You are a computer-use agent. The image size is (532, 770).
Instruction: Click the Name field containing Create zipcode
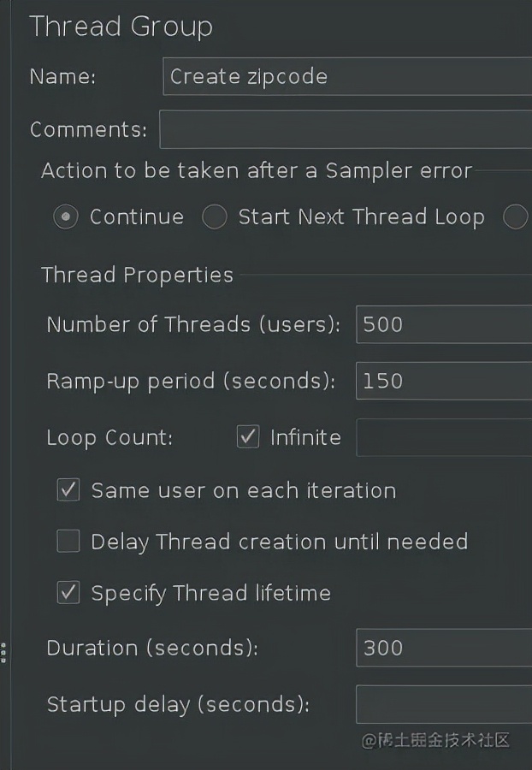346,76
